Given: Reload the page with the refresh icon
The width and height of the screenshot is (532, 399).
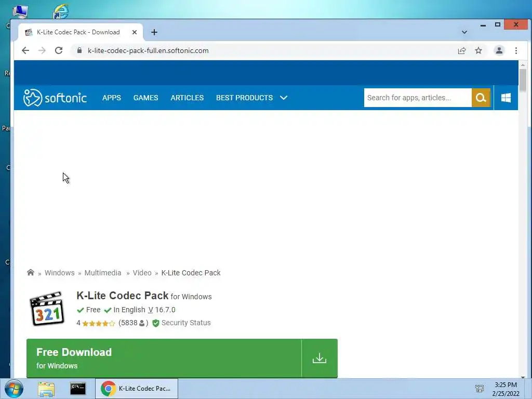Looking at the screenshot, I should (59, 50).
